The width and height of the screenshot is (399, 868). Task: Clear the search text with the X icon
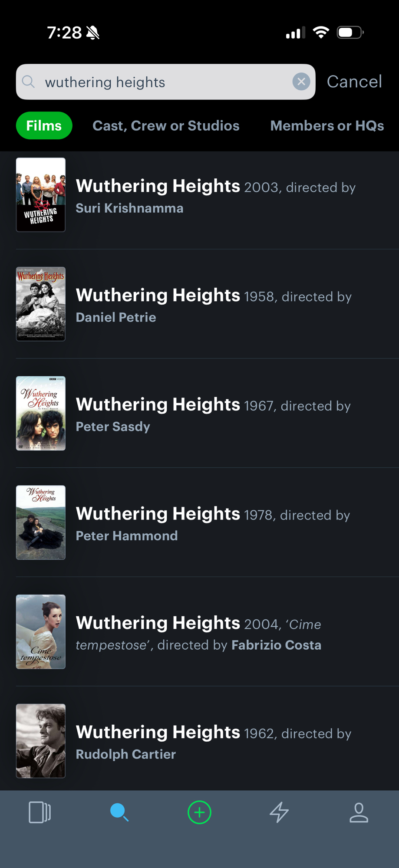(301, 82)
